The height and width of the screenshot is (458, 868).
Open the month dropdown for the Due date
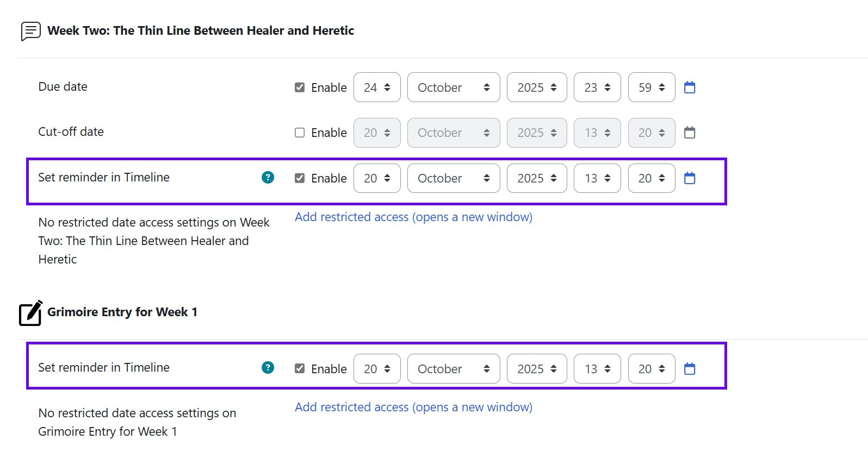coord(454,87)
